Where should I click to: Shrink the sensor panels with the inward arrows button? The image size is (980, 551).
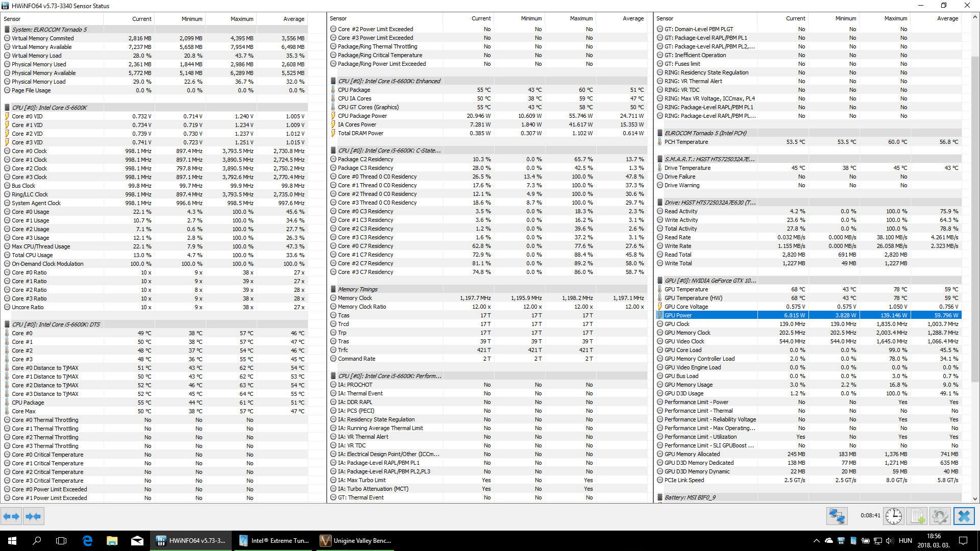[x=33, y=516]
